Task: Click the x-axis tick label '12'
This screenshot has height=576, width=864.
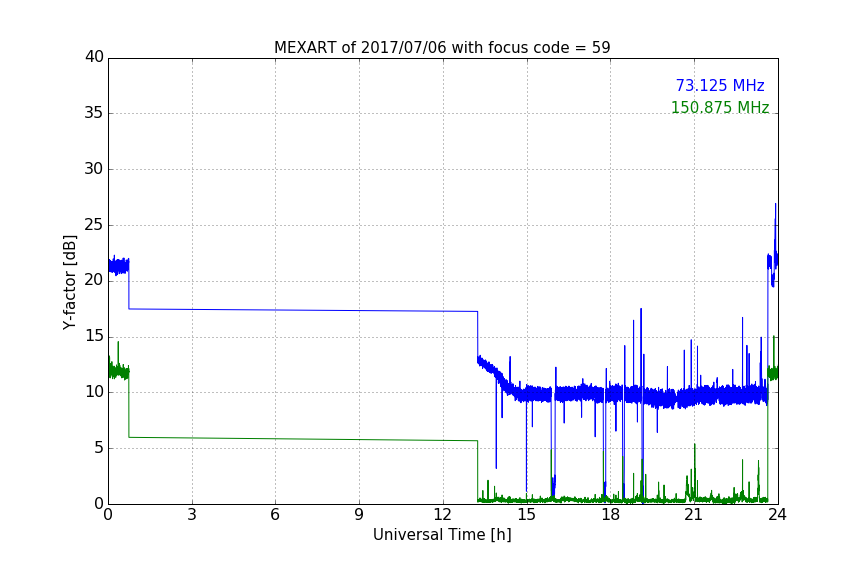Action: (442, 515)
